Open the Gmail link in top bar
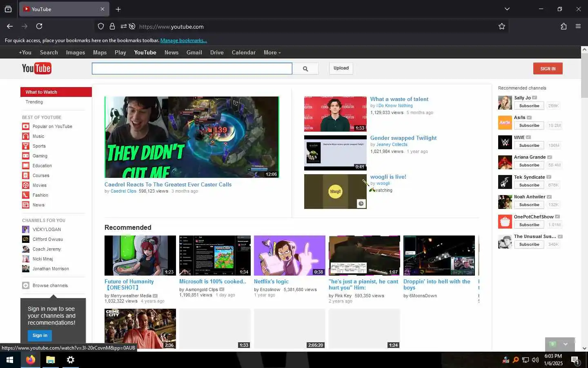 click(194, 52)
